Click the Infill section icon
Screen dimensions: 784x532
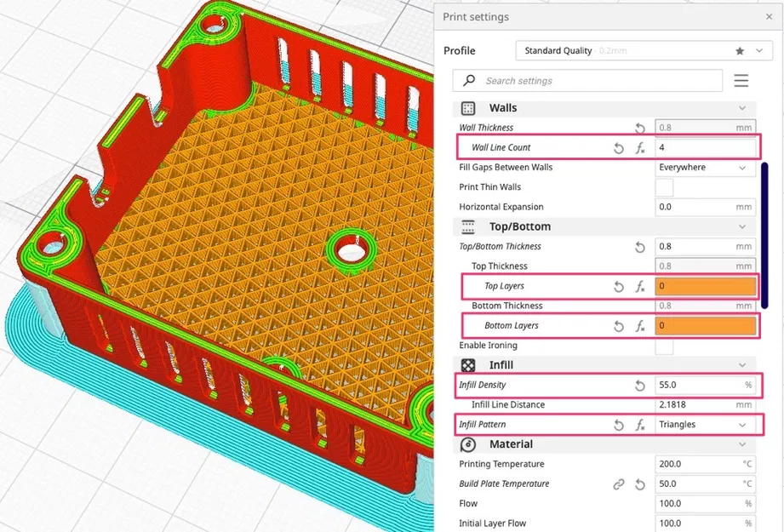468,365
